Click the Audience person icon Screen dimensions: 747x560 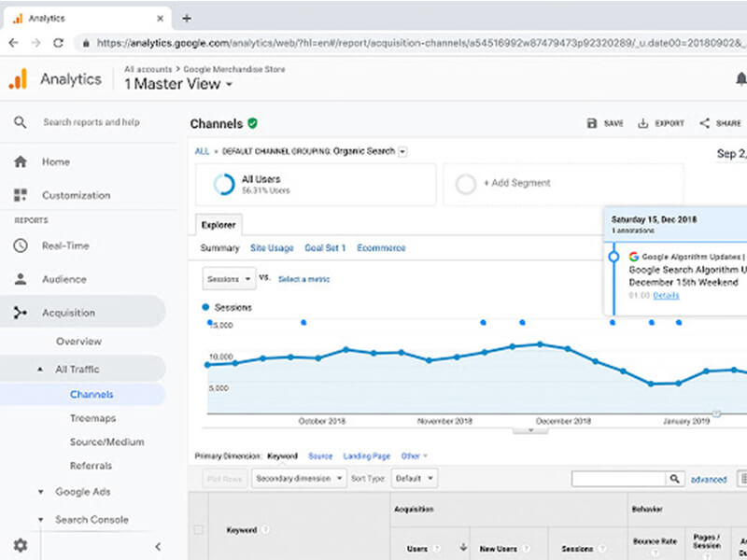(x=20, y=279)
